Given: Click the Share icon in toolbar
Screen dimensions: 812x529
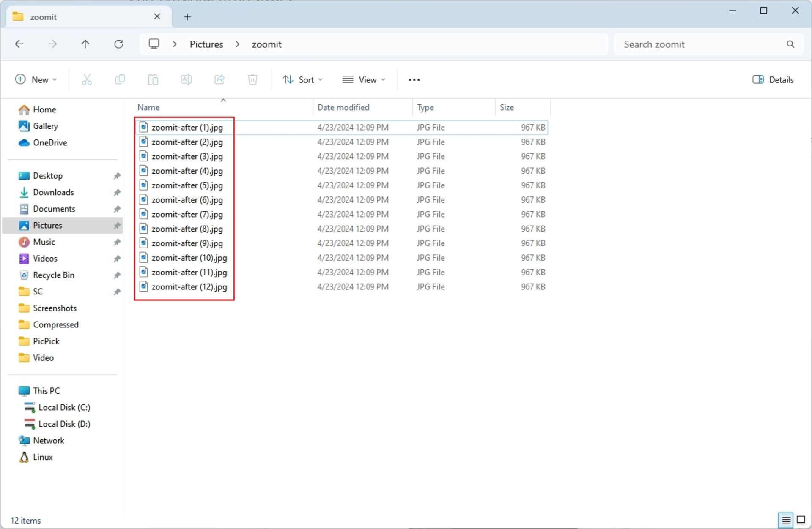Looking at the screenshot, I should tap(219, 80).
